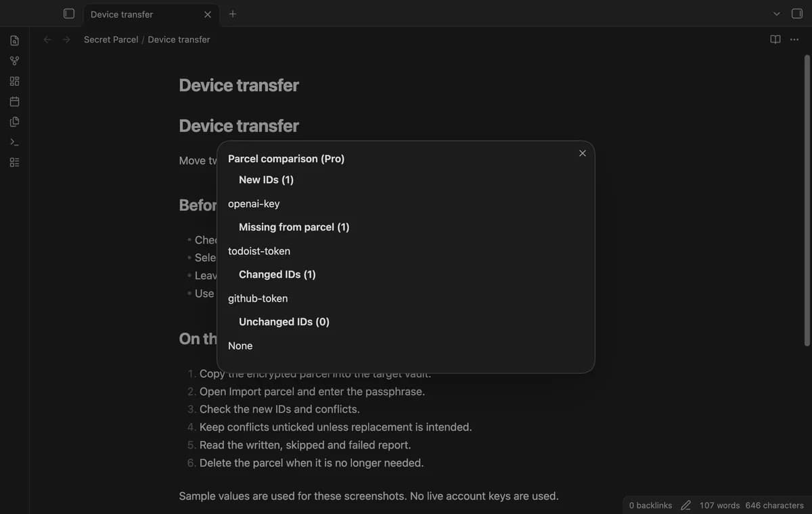Click the line "Check the new IDs and conflicts."
This screenshot has width=812, height=514.
279,409
